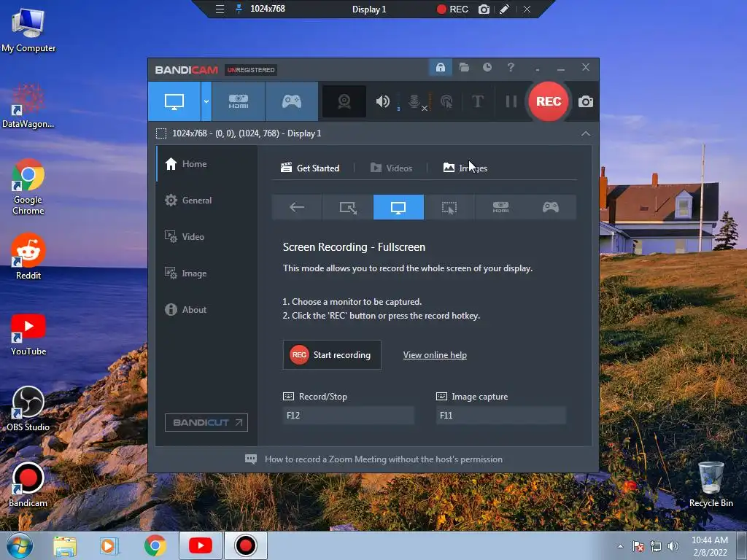Open My Computer desktop icon
Screen dimensions: 747x560
coord(28,31)
